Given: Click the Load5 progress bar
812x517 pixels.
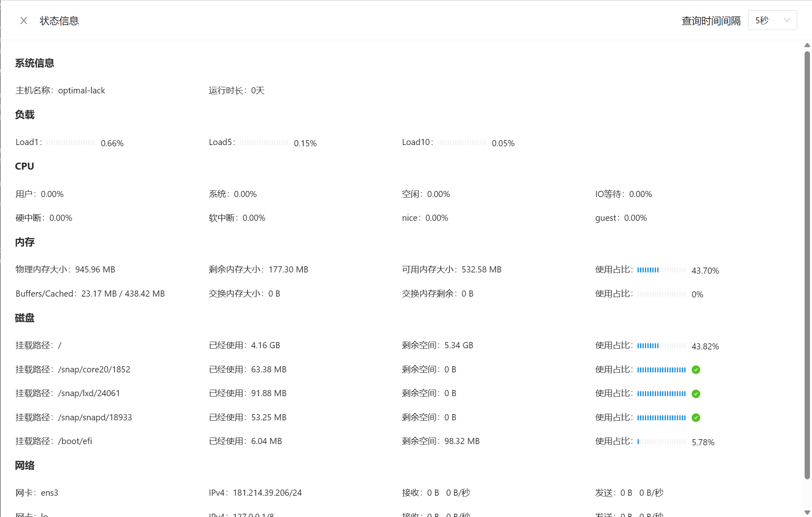Looking at the screenshot, I should coord(264,143).
